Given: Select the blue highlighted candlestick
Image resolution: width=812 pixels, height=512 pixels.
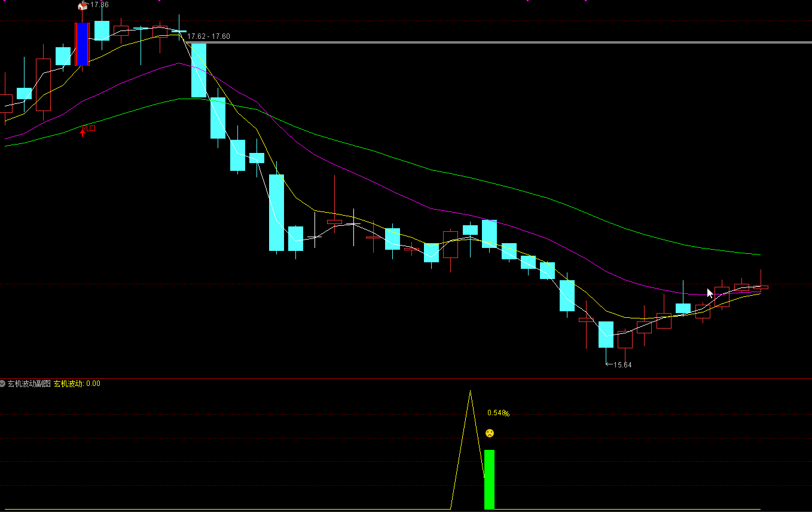Looking at the screenshot, I should [82, 44].
